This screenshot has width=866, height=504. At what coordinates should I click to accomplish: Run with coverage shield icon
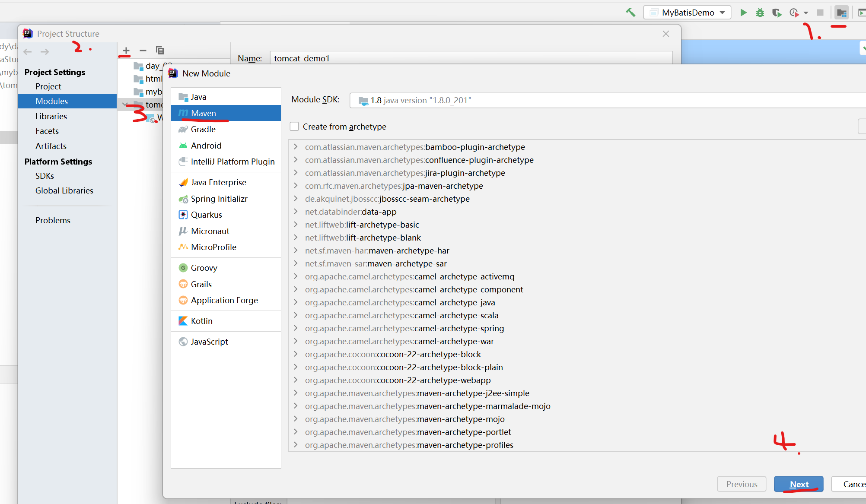click(777, 13)
